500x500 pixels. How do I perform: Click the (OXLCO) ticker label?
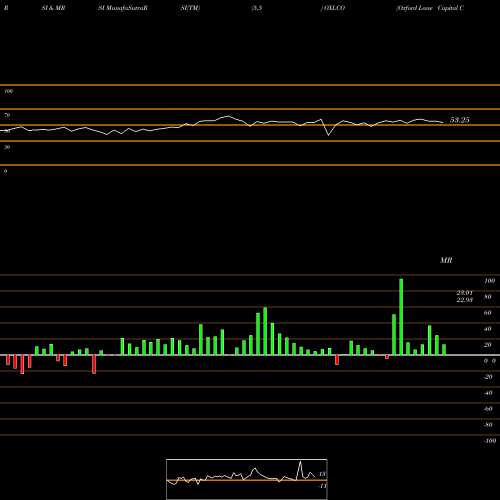click(x=333, y=8)
